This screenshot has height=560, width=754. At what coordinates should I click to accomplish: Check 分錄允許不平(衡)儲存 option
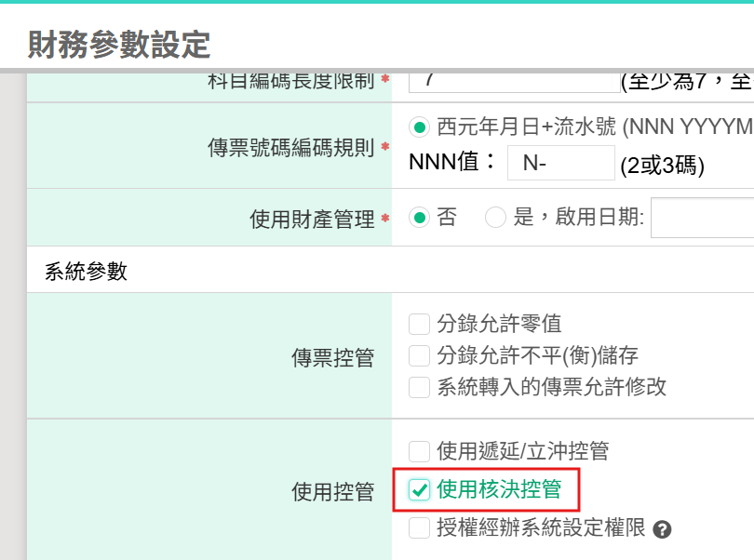(420, 355)
